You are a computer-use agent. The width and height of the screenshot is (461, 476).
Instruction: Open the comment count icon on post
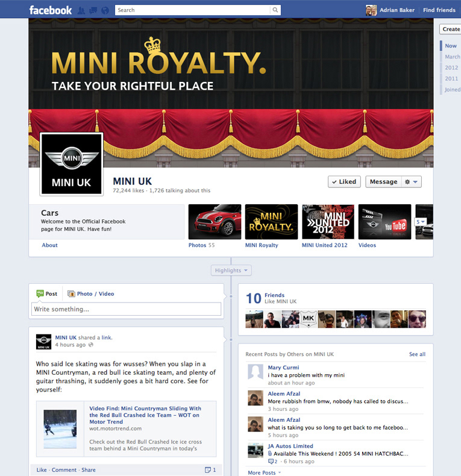coord(208,470)
